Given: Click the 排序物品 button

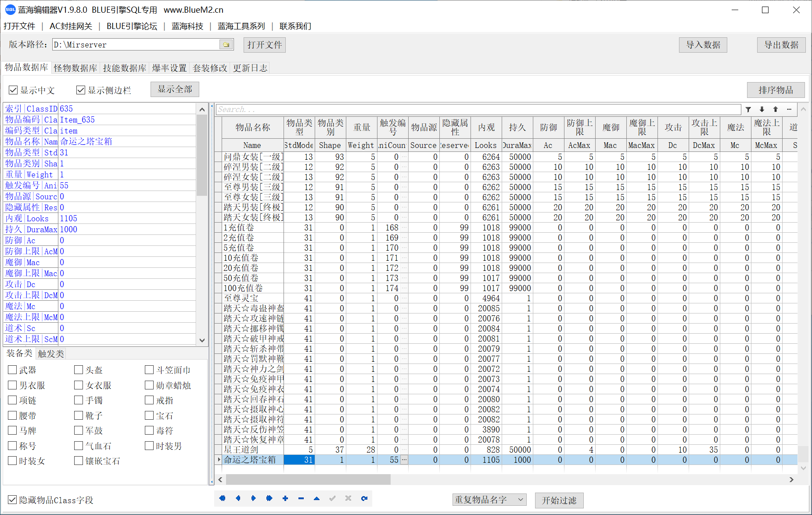Looking at the screenshot, I should (776, 90).
